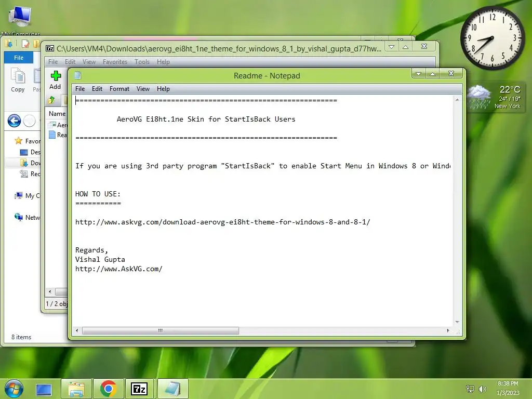Screen dimensions: 532x399
Task: Select Recent places in Explorer sidebar
Action: click(30, 174)
